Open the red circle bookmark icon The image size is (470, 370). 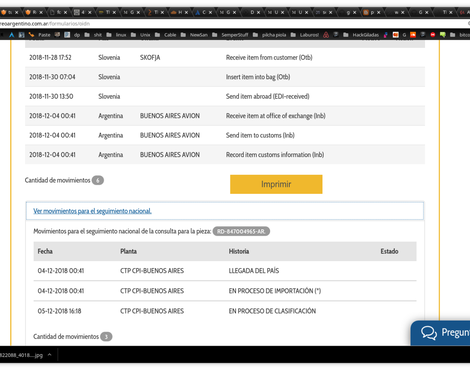coord(433,35)
